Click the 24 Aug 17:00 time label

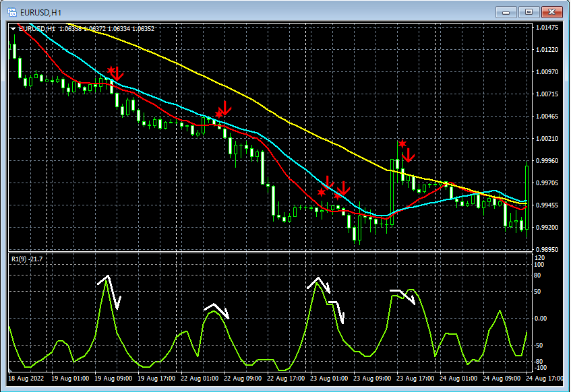coord(545,378)
